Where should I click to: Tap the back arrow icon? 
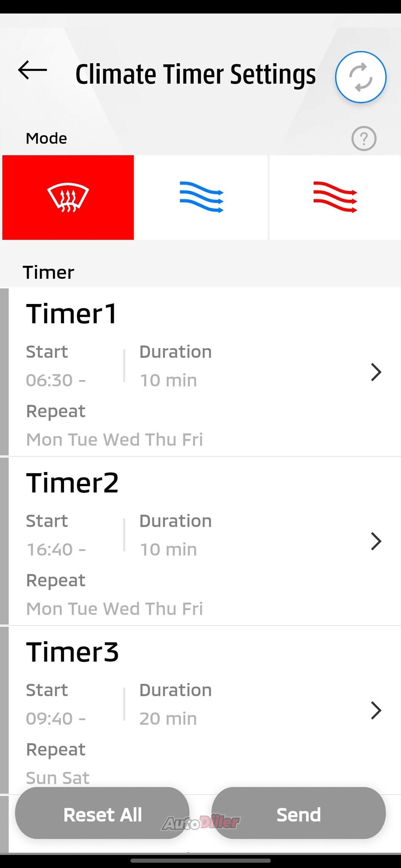32,70
